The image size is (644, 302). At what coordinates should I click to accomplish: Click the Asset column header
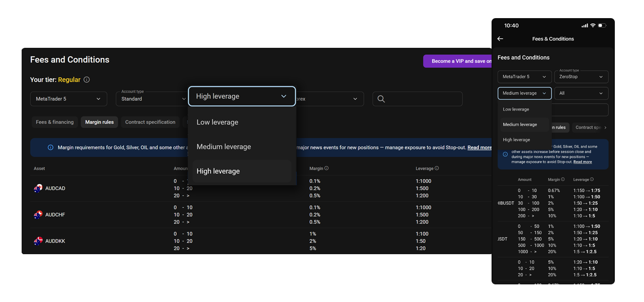coord(39,169)
